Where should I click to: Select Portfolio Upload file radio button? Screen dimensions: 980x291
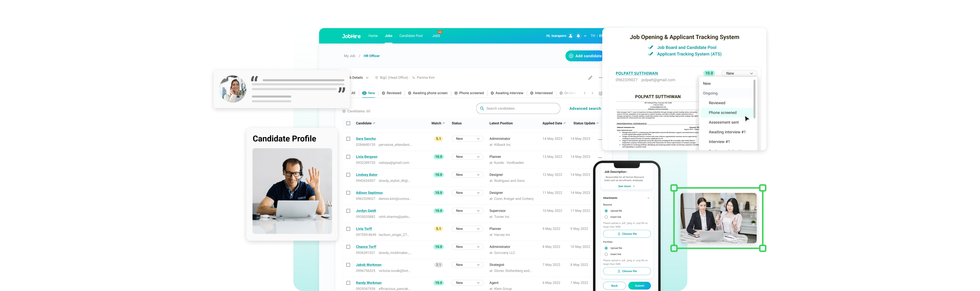[x=606, y=248]
